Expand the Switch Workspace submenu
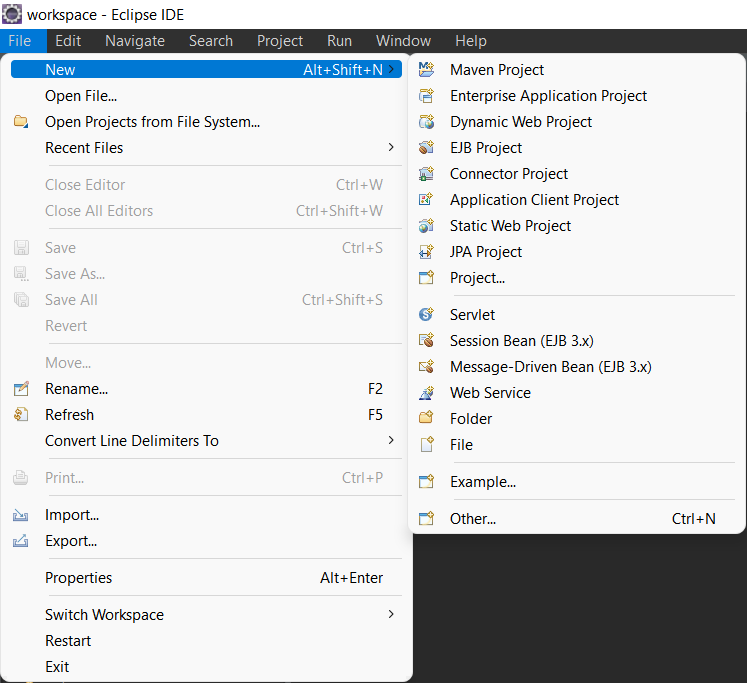The width and height of the screenshot is (747, 683). click(391, 614)
